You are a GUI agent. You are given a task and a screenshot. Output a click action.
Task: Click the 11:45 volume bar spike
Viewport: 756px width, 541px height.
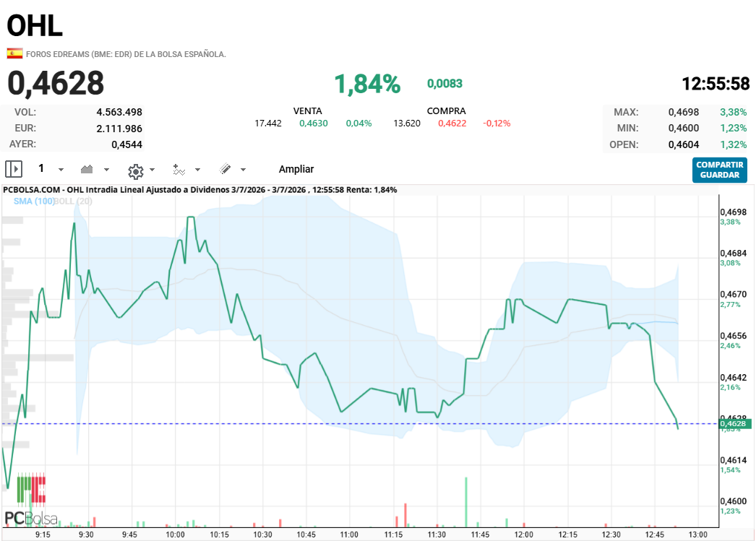pyautogui.click(x=466, y=502)
